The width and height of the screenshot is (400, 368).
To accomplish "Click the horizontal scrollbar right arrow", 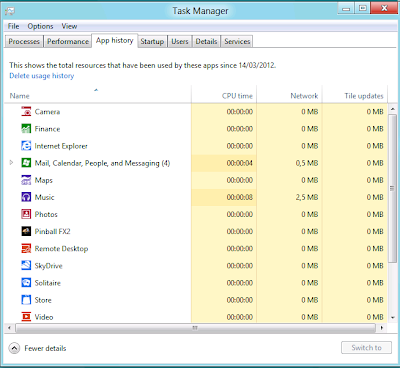I will (382, 328).
